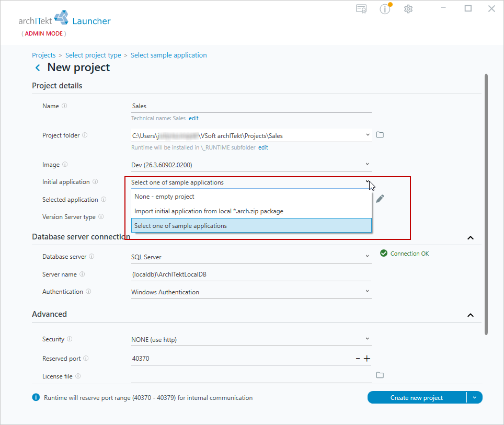The image size is (504, 425).
Task: Edit the technical name link
Action: [193, 118]
